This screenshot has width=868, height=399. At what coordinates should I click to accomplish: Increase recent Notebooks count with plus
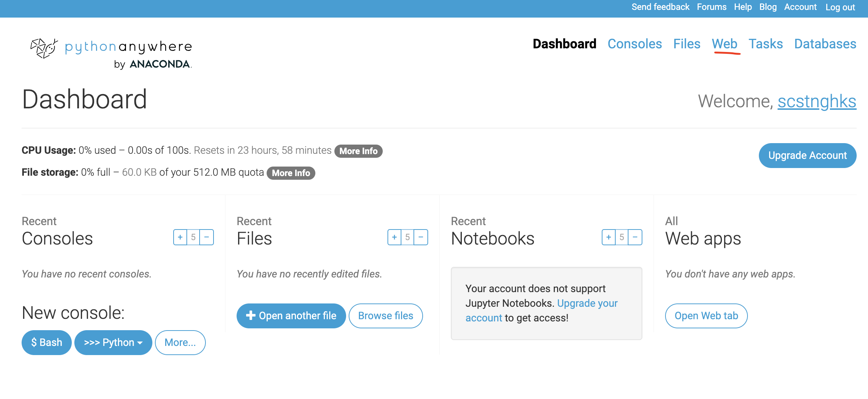pyautogui.click(x=608, y=237)
